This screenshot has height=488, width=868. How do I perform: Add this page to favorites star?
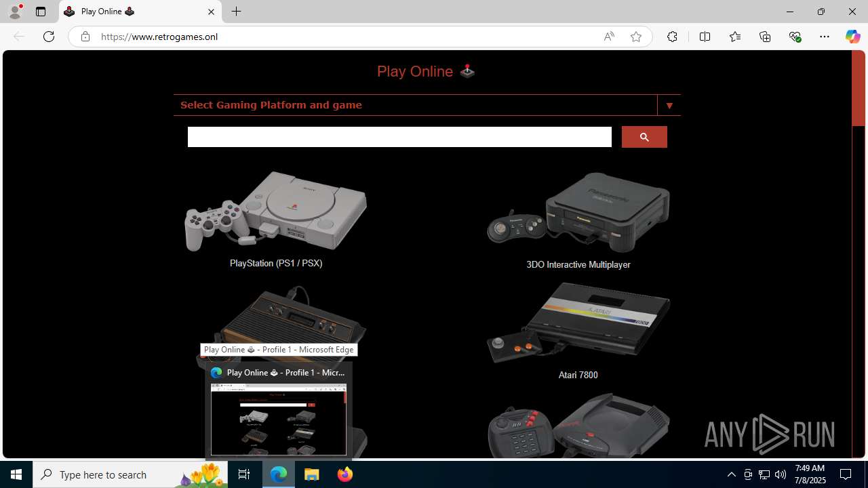click(x=636, y=37)
